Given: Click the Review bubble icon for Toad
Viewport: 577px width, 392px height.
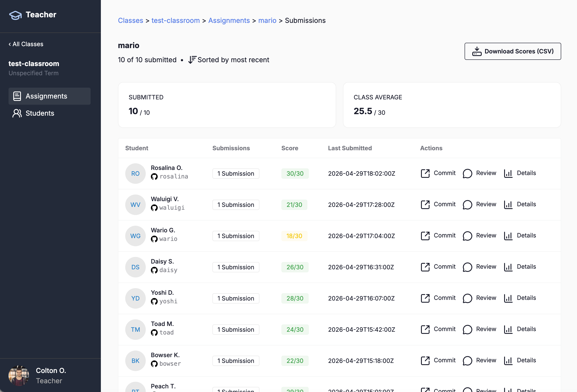Looking at the screenshot, I should click(x=467, y=329).
